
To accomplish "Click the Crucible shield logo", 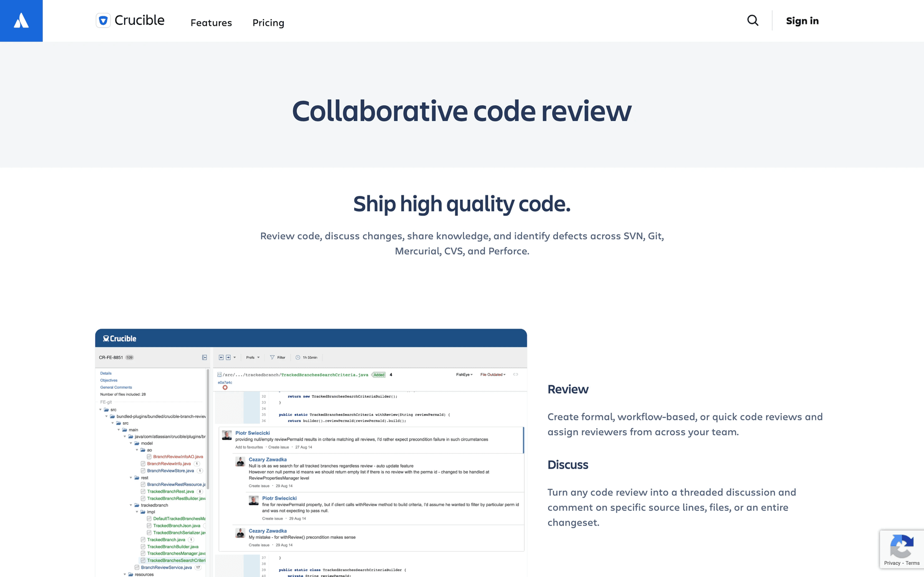I will point(104,20).
